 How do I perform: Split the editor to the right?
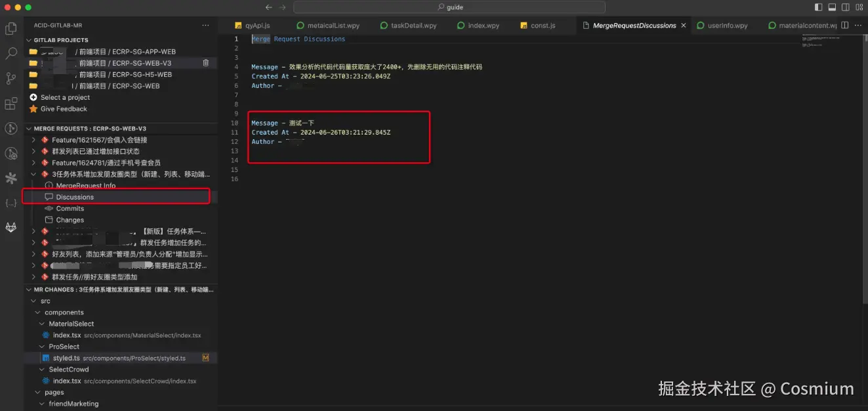click(845, 25)
